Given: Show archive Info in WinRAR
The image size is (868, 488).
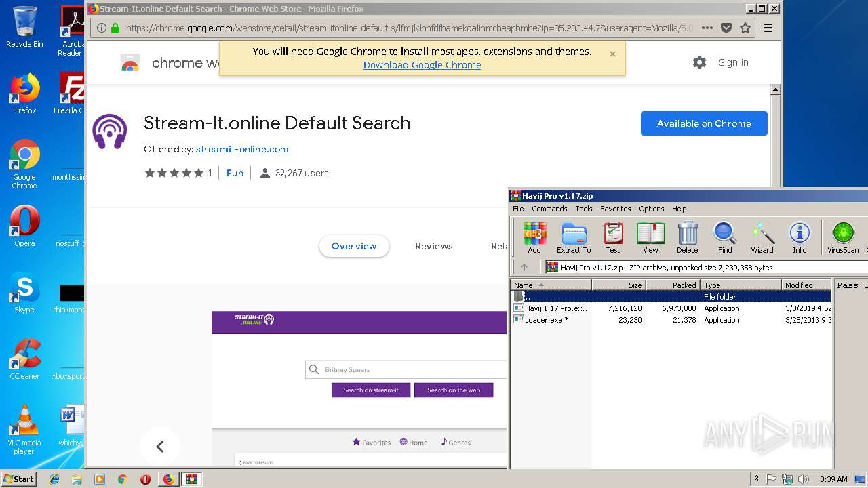Looking at the screenshot, I should coord(800,237).
